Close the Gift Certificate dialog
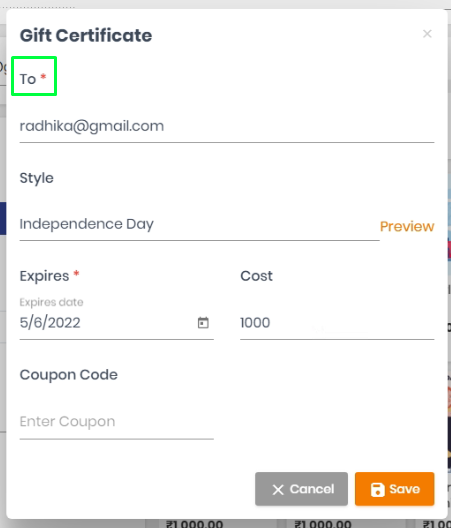Viewport: 451px width, 528px height. tap(427, 34)
